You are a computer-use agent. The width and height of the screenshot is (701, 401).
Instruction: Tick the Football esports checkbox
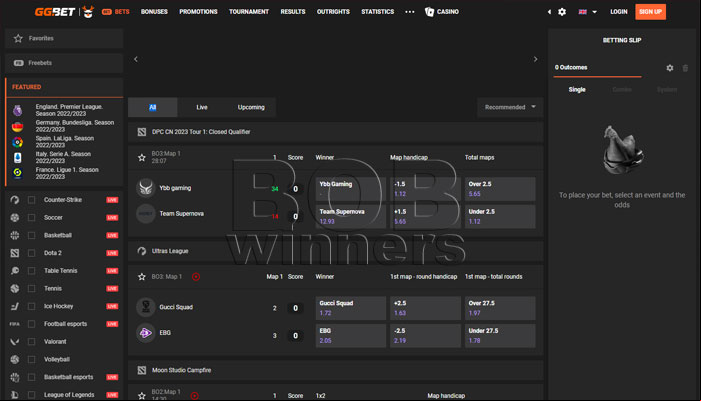tap(31, 324)
